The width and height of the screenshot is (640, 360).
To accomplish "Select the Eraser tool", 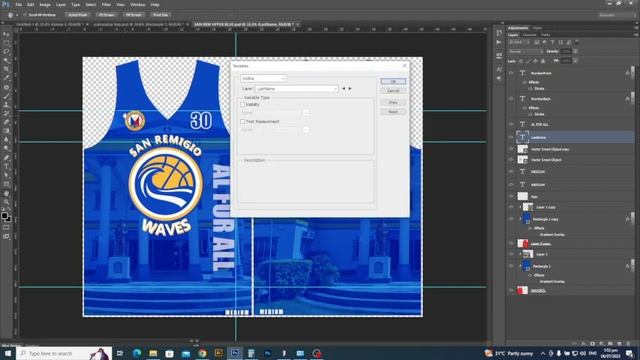I will pos(6,122).
